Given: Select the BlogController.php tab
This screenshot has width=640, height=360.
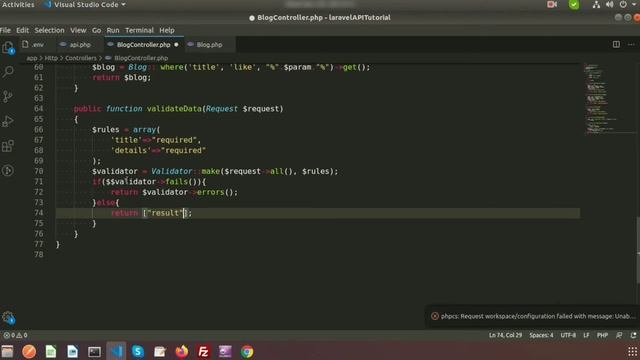Looking at the screenshot, I should [144, 44].
